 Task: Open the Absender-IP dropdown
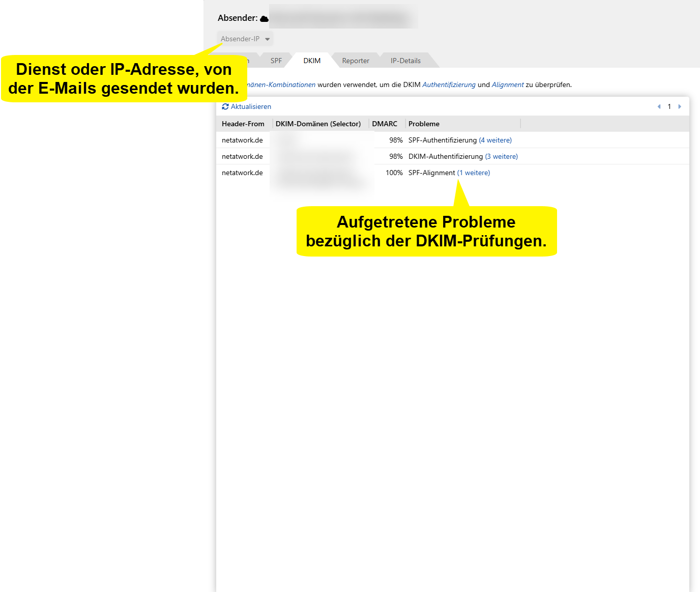[245, 39]
